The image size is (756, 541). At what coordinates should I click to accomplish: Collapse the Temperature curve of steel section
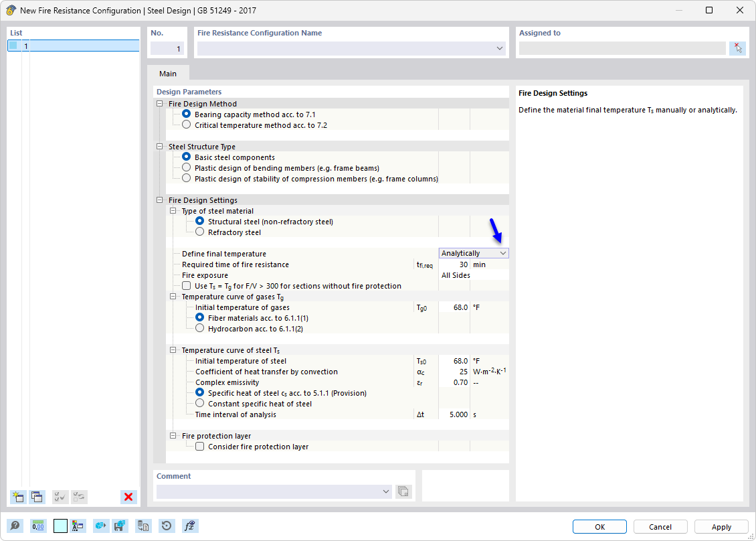coord(173,350)
